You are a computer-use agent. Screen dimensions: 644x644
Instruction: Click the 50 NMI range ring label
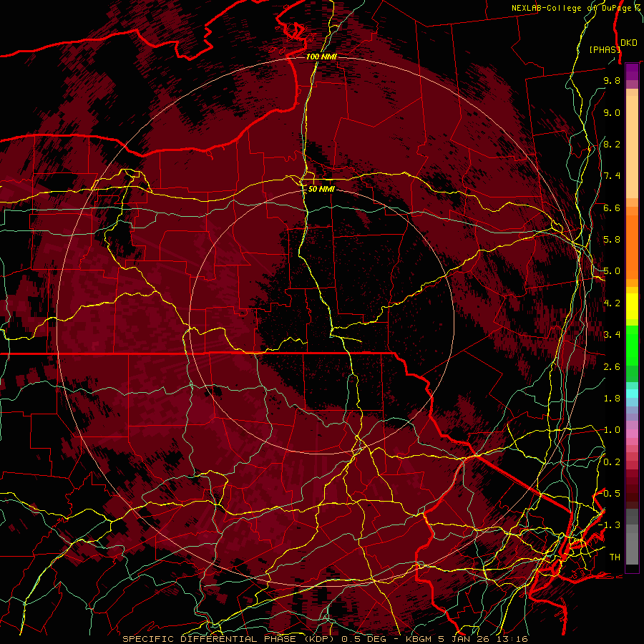pyautogui.click(x=321, y=189)
